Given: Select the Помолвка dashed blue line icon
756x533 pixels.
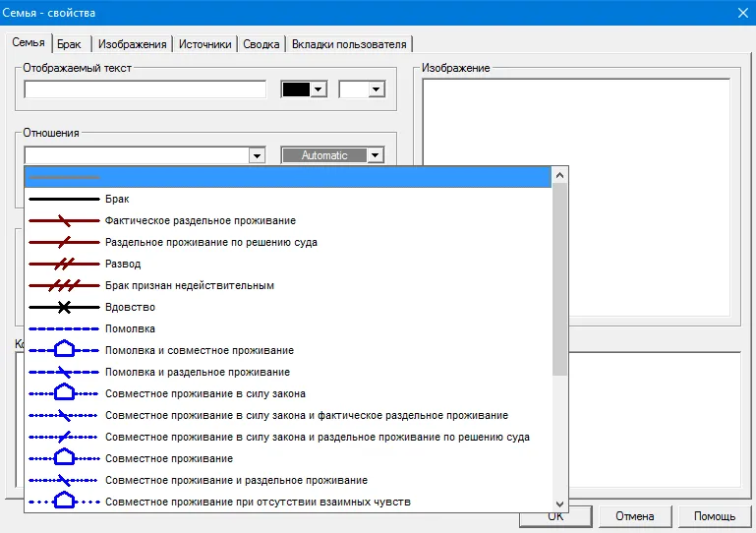Looking at the screenshot, I should [x=64, y=328].
